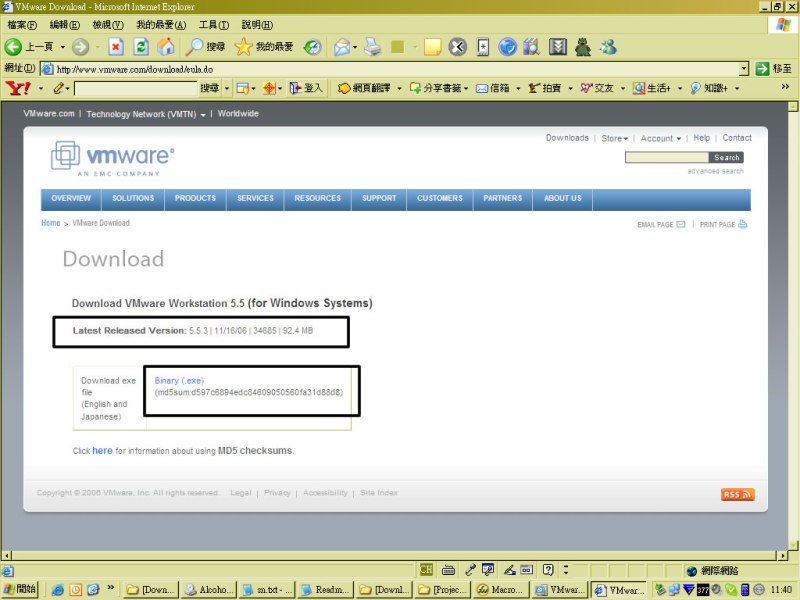This screenshot has width=800, height=600.
Task: Click the Yahoo toolbar pencil icon
Action: pyautogui.click(x=59, y=88)
